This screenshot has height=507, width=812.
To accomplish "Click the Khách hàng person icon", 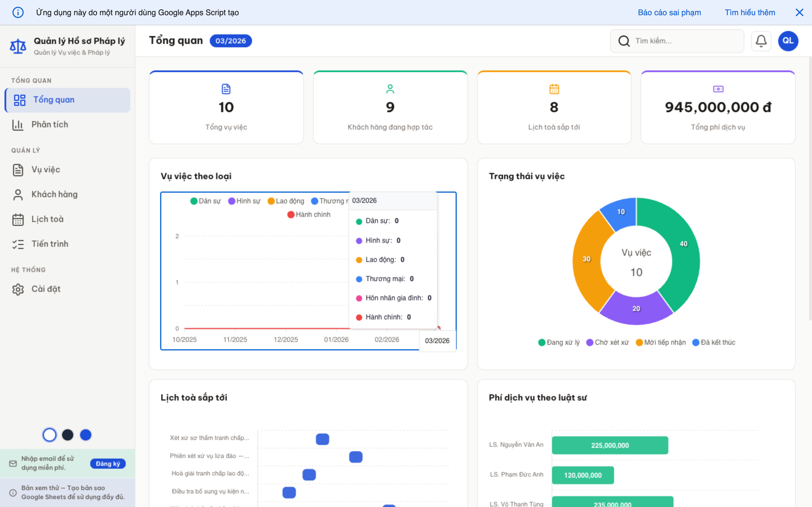I will (18, 194).
